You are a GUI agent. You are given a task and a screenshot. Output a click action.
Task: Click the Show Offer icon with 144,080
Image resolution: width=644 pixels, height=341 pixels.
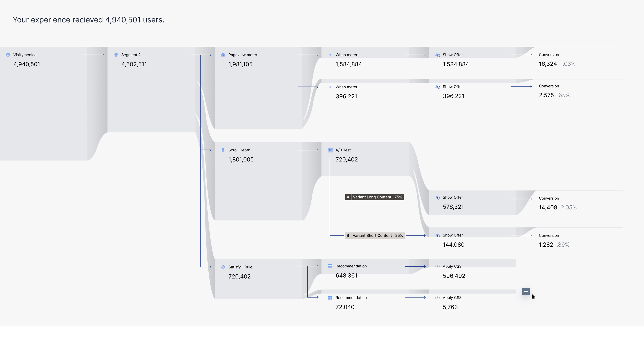(x=437, y=235)
